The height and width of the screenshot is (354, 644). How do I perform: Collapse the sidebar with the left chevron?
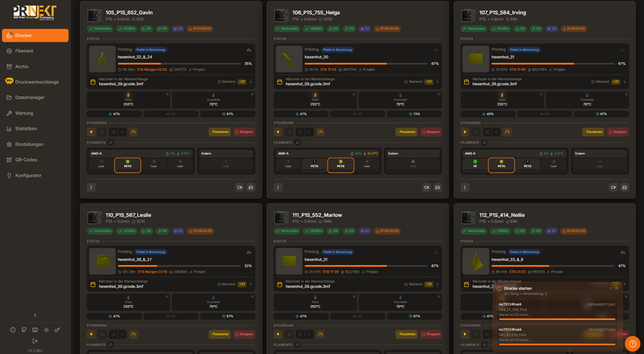pyautogui.click(x=35, y=315)
